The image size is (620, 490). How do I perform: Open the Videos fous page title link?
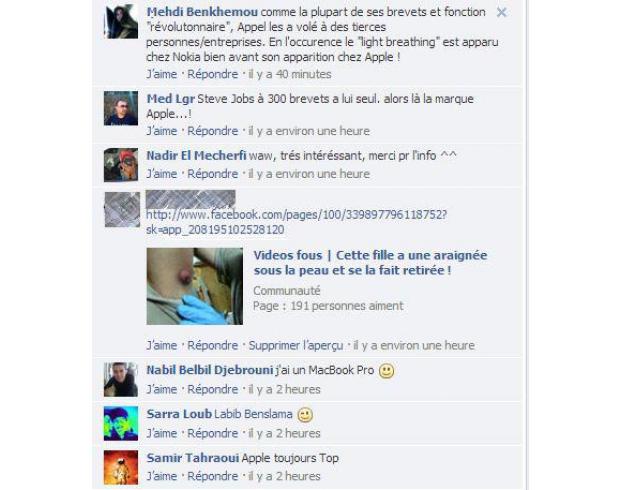370,263
